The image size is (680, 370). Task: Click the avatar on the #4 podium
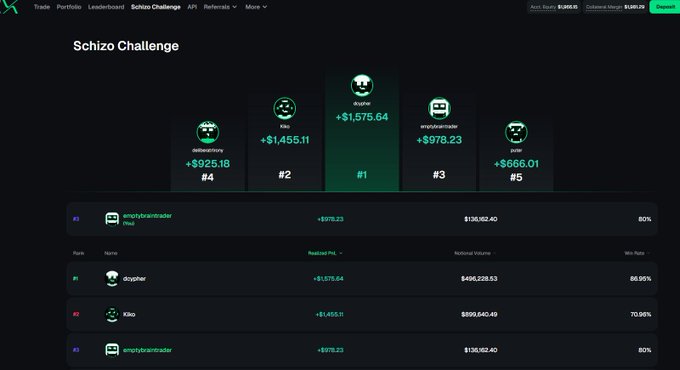click(x=207, y=132)
